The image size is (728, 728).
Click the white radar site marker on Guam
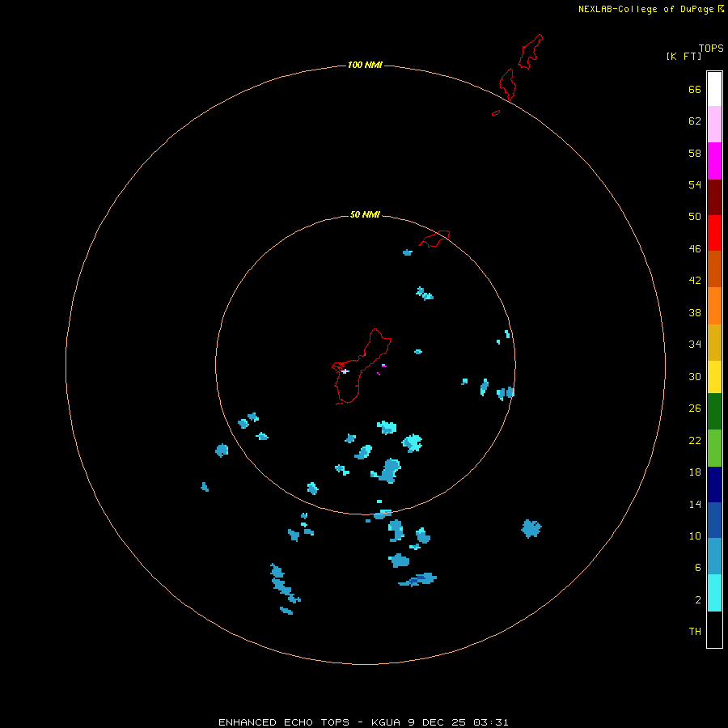pyautogui.click(x=345, y=371)
